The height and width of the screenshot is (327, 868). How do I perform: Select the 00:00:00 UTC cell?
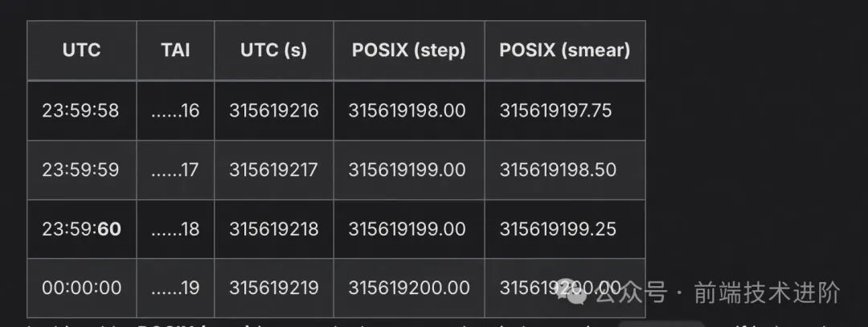click(81, 288)
